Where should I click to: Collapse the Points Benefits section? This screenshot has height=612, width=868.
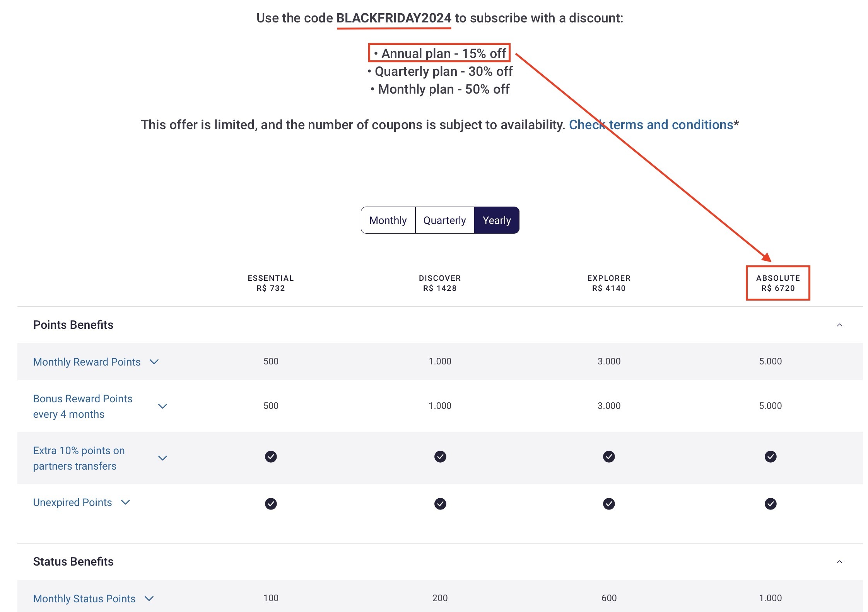pos(839,325)
